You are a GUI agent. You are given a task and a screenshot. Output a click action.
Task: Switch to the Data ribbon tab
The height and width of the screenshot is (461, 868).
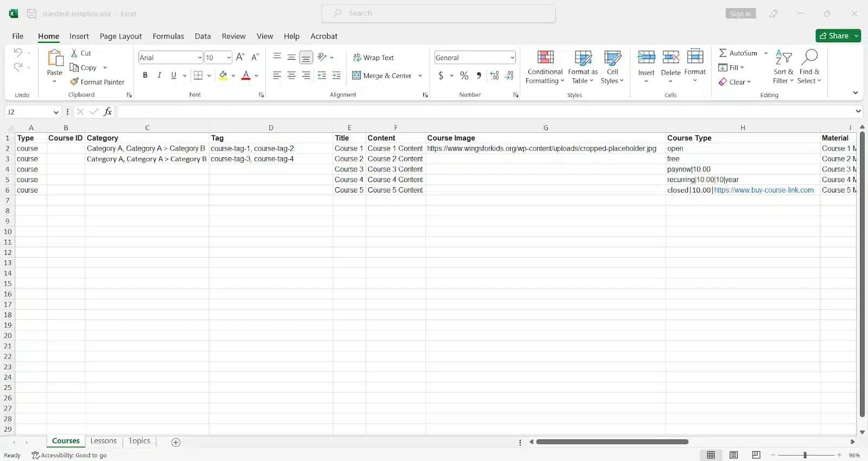pos(203,36)
